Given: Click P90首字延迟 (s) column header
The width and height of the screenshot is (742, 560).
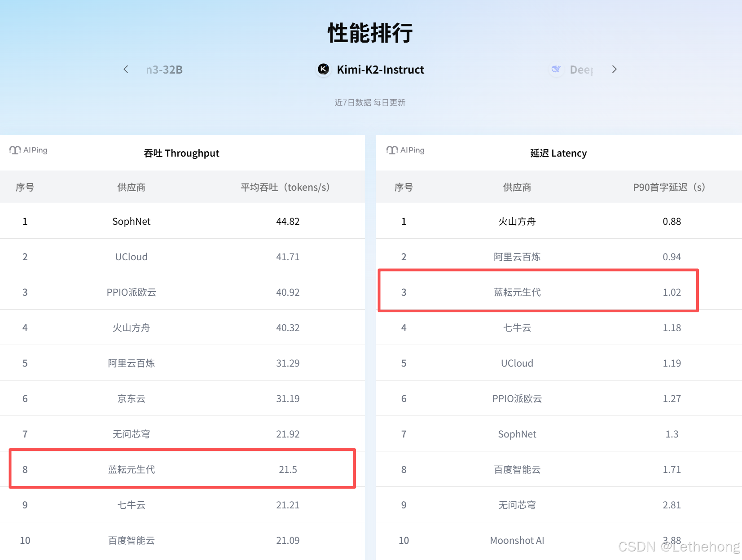Looking at the screenshot, I should click(672, 187).
